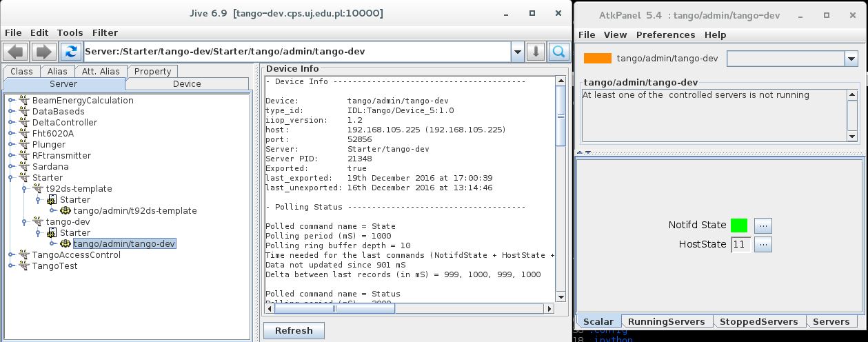Collapse the tango-dev instance node

(x=26, y=222)
